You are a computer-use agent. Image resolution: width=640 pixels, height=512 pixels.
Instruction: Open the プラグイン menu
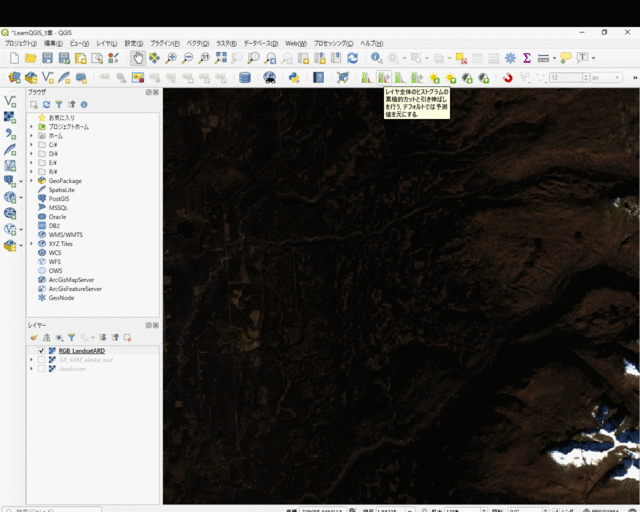[165, 43]
